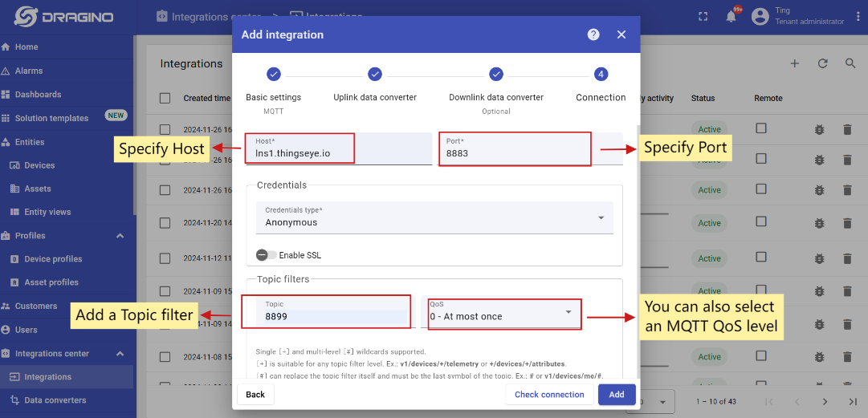Click the Add button
The image size is (868, 418).
[x=617, y=394]
